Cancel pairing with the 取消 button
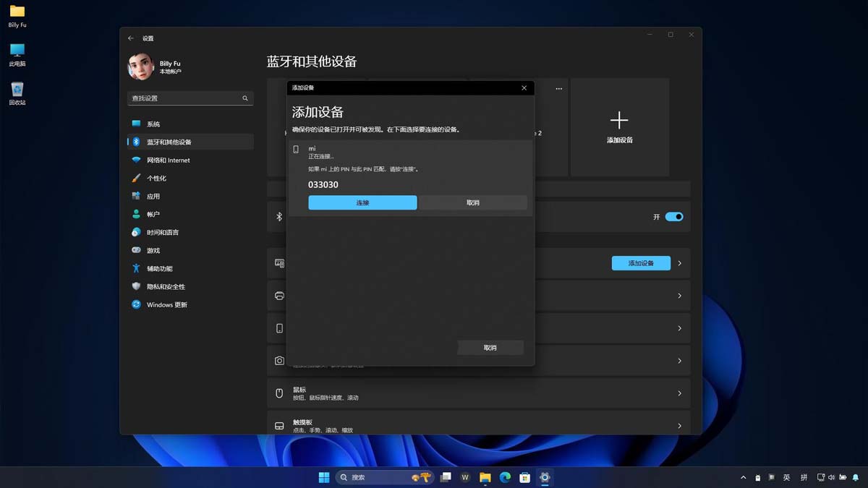Image resolution: width=868 pixels, height=488 pixels. click(x=473, y=202)
